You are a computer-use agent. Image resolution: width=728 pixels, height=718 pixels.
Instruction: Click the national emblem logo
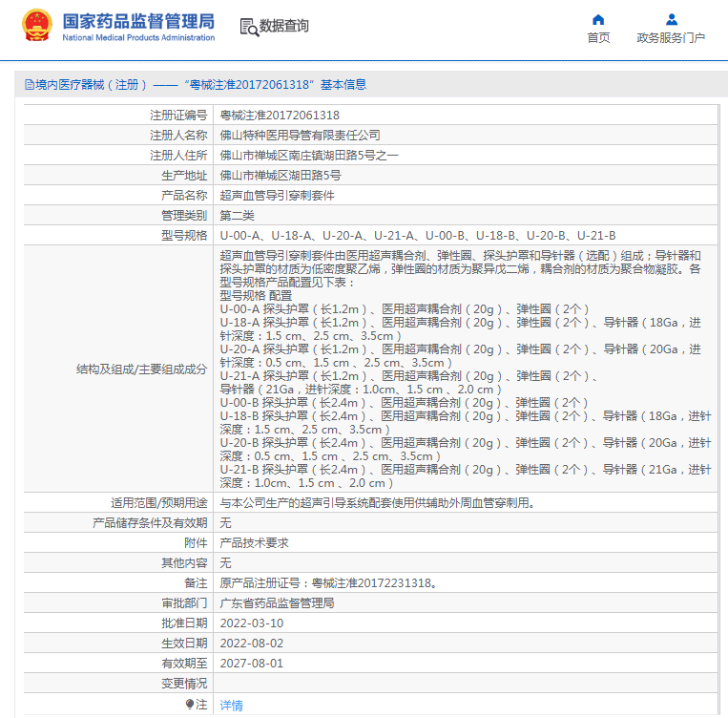[37, 26]
